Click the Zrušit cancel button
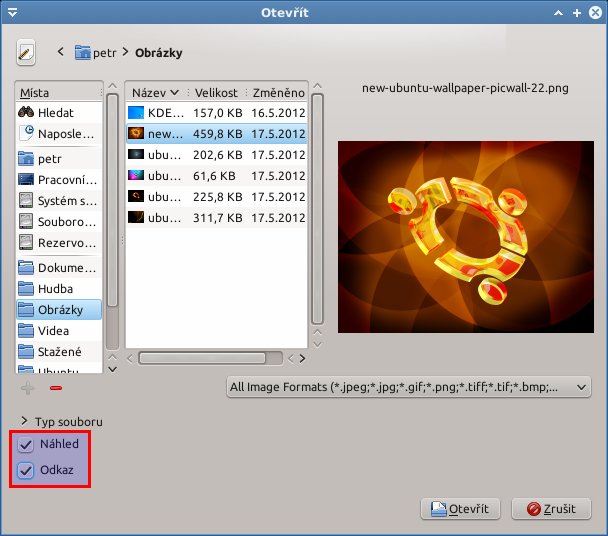 pos(551,509)
